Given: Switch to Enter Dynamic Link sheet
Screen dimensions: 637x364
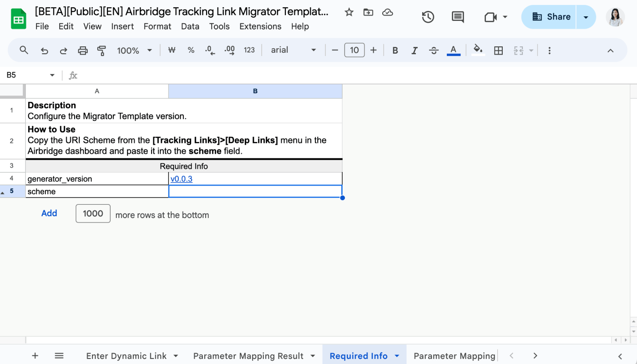Looking at the screenshot, I should pos(126,356).
